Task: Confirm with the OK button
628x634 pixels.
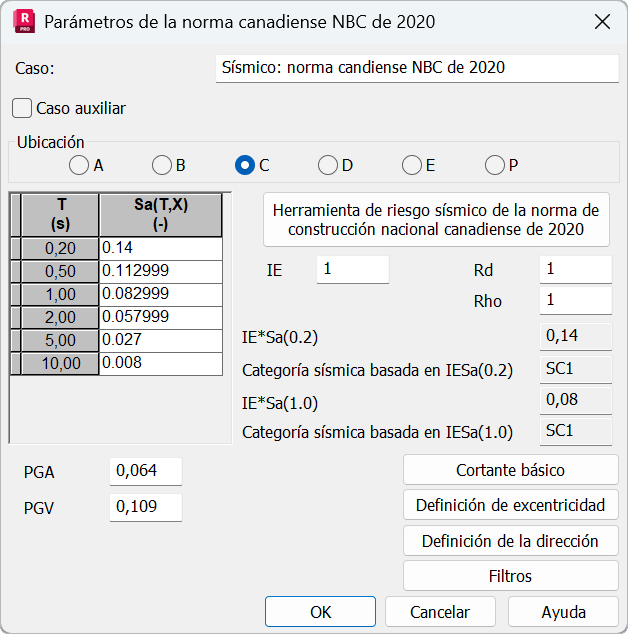Action: [x=320, y=612]
